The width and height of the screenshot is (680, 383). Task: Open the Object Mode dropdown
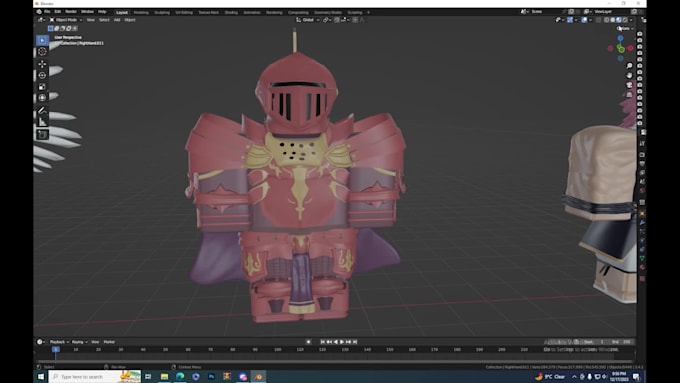pos(66,20)
